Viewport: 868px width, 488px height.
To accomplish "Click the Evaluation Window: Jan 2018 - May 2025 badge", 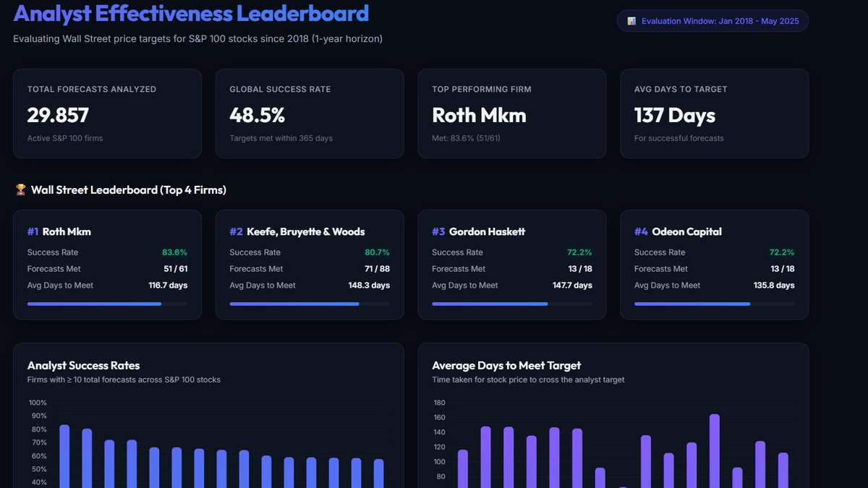I will coord(712,21).
